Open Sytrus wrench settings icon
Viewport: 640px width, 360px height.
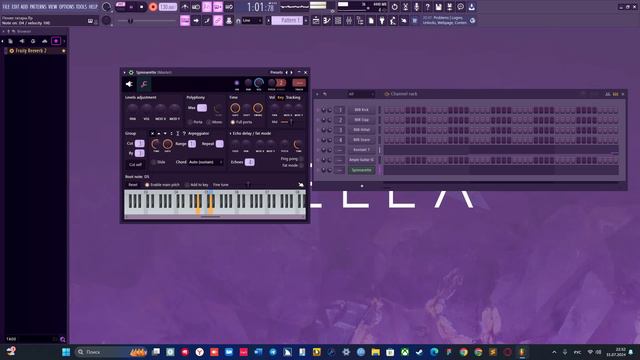coord(144,84)
